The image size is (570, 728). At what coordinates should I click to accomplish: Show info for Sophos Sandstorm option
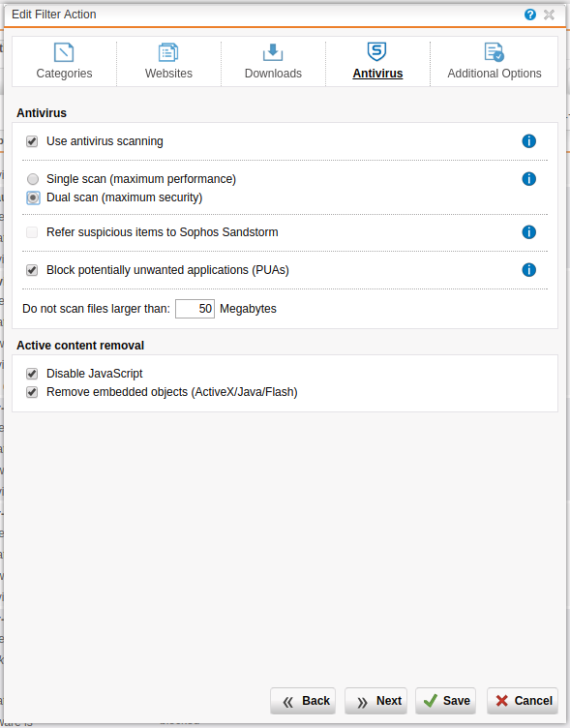coord(528,232)
